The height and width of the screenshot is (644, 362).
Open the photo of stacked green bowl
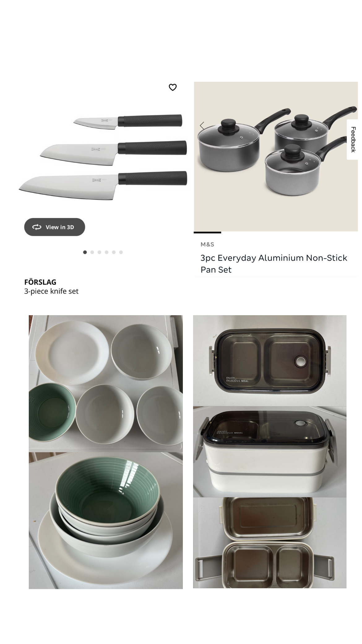click(x=106, y=520)
